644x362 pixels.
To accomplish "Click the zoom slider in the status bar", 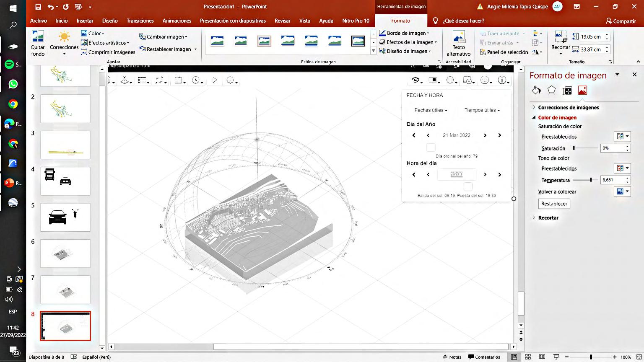I will click(x=591, y=357).
